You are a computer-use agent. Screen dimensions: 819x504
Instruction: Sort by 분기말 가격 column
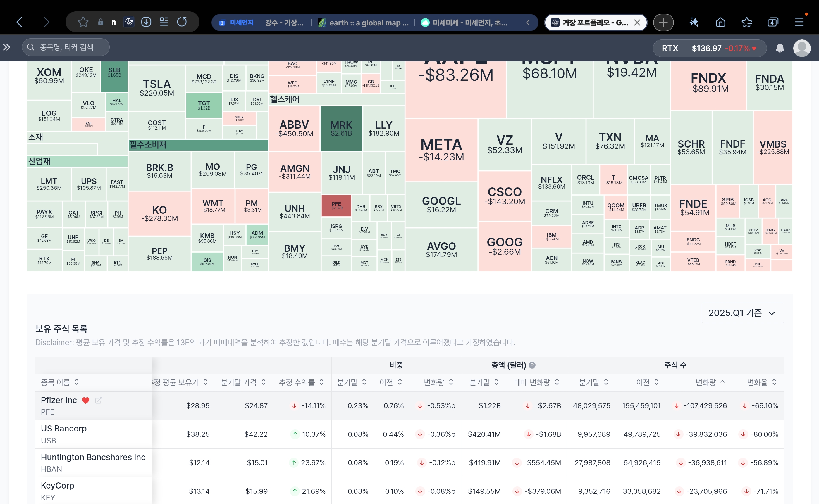pos(243,382)
